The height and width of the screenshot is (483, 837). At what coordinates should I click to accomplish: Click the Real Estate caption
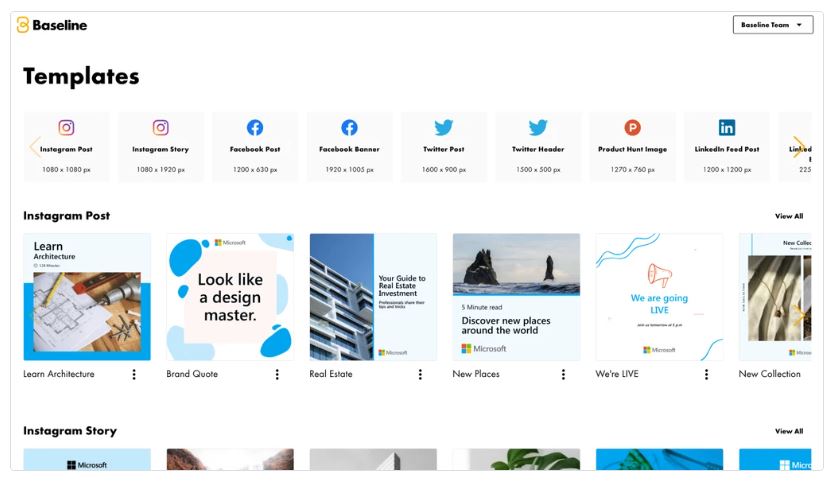331,374
